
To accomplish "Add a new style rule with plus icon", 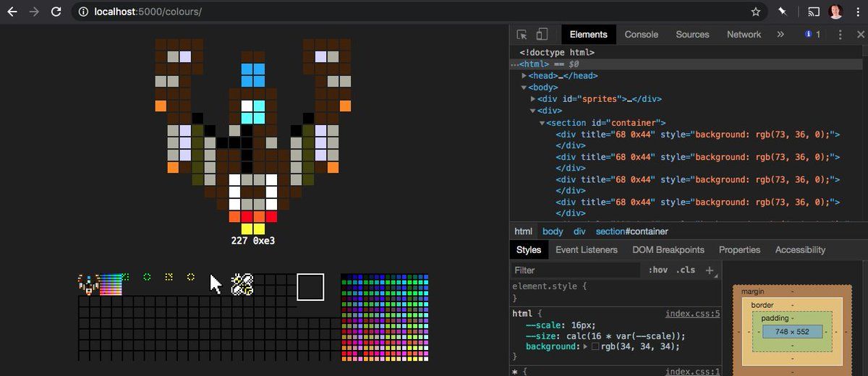I will pyautogui.click(x=710, y=270).
